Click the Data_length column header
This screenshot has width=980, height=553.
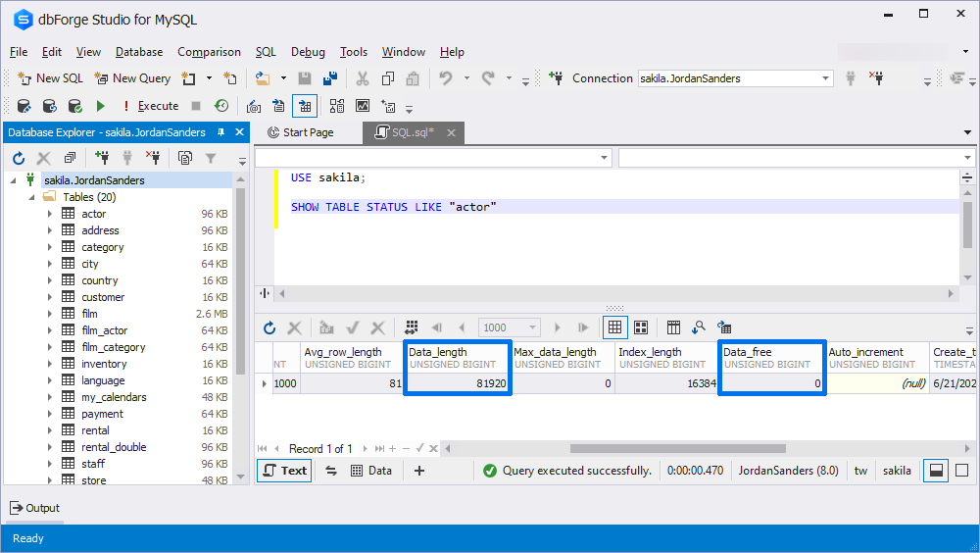click(x=458, y=358)
